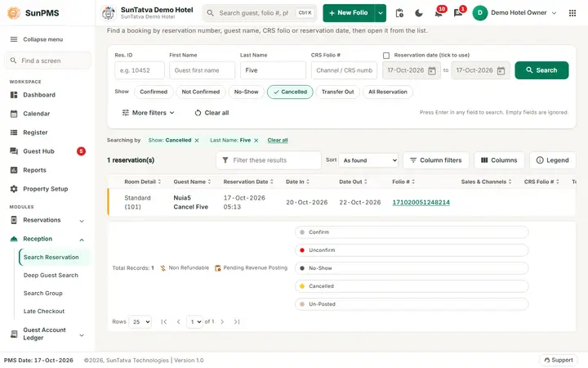Open messages flag icon with 1 badge
This screenshot has width=588, height=368.
(x=458, y=13)
